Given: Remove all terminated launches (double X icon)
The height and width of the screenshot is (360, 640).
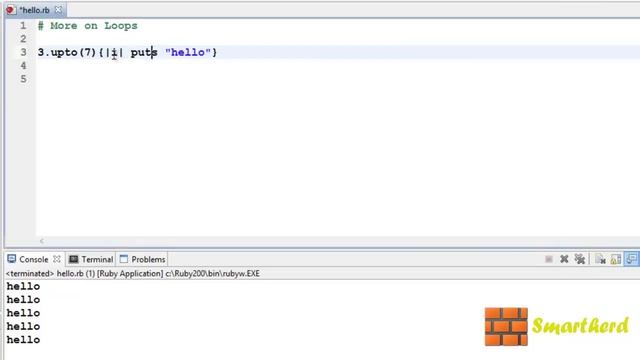Looking at the screenshot, I should (x=580, y=259).
